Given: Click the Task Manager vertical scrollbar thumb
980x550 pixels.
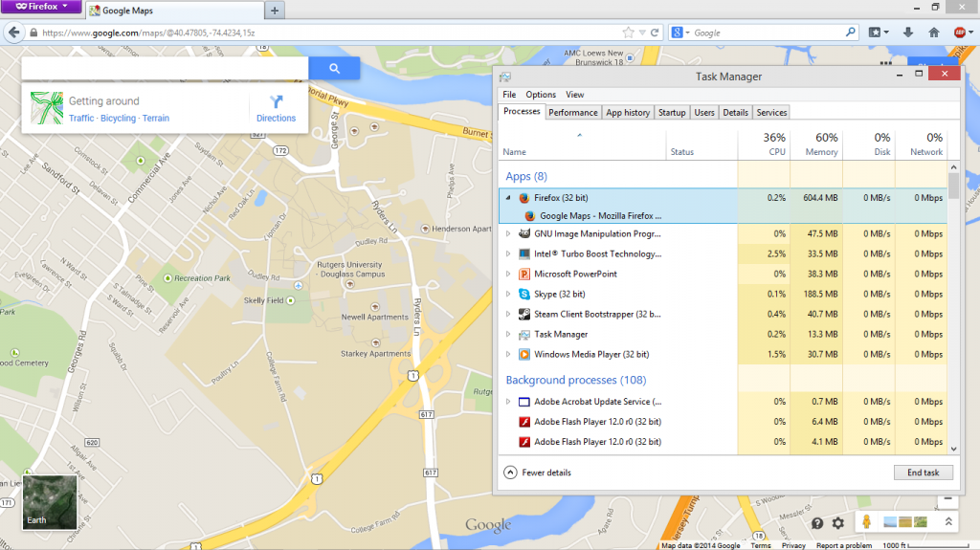Looking at the screenshot, I should pyautogui.click(x=954, y=186).
